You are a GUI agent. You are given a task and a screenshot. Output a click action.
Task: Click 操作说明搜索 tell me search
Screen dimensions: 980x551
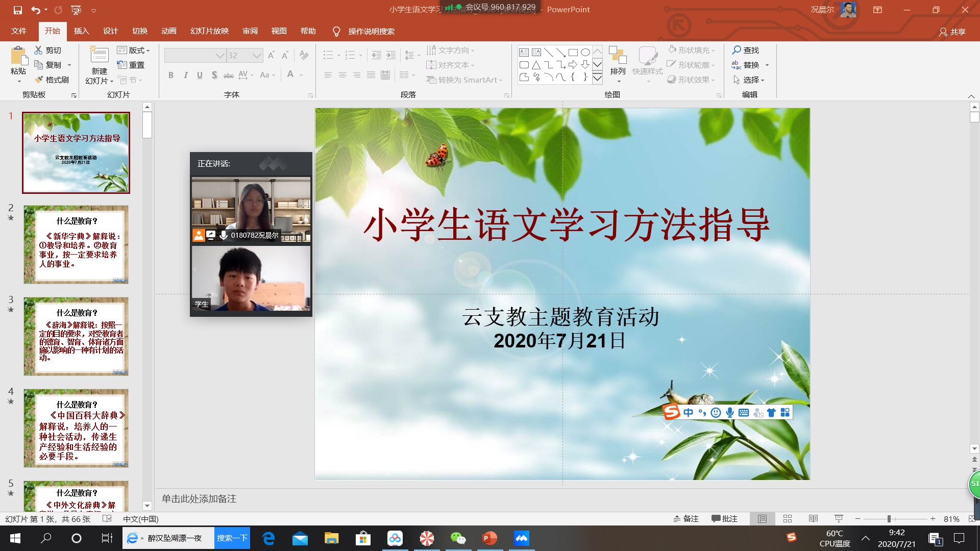(x=371, y=31)
